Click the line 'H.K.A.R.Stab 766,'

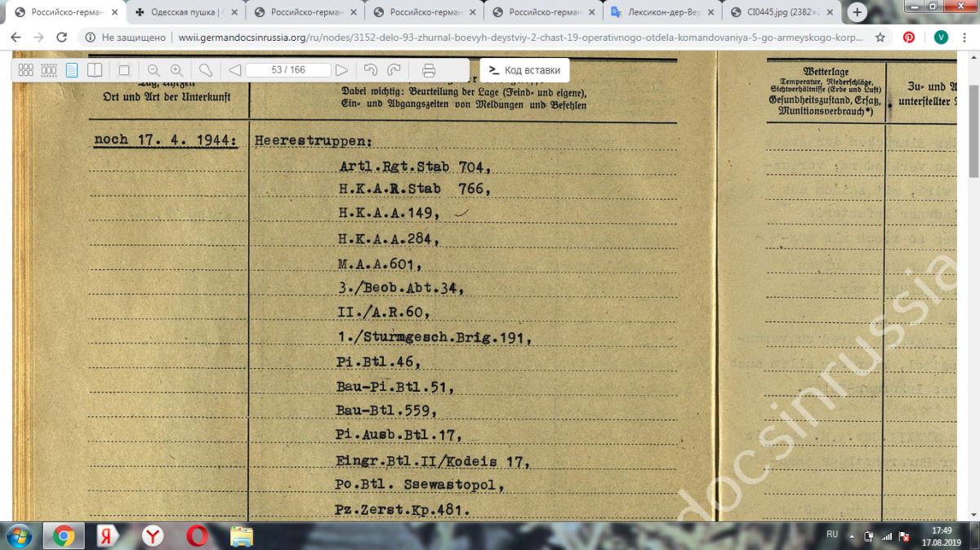tap(415, 190)
